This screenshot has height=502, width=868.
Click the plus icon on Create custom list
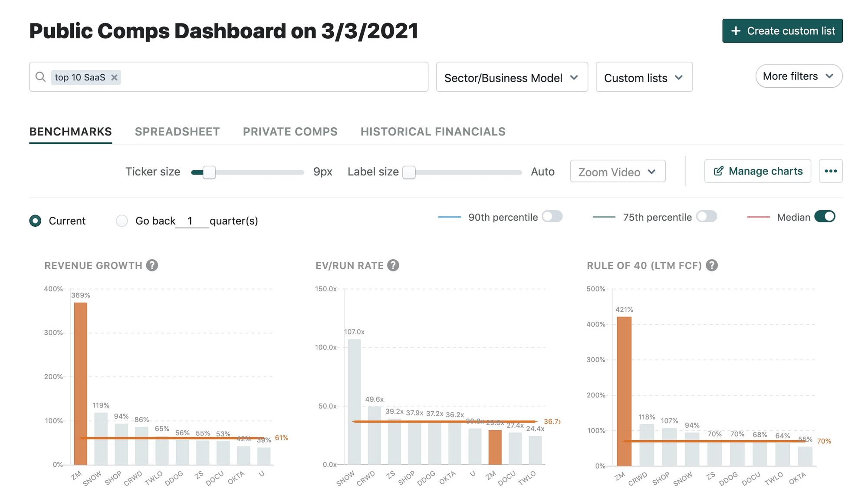(736, 31)
